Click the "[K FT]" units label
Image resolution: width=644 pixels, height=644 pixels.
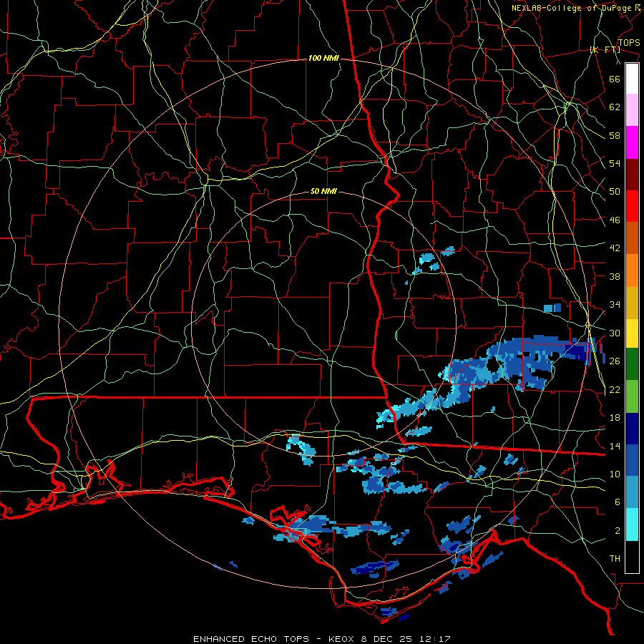tap(605, 49)
